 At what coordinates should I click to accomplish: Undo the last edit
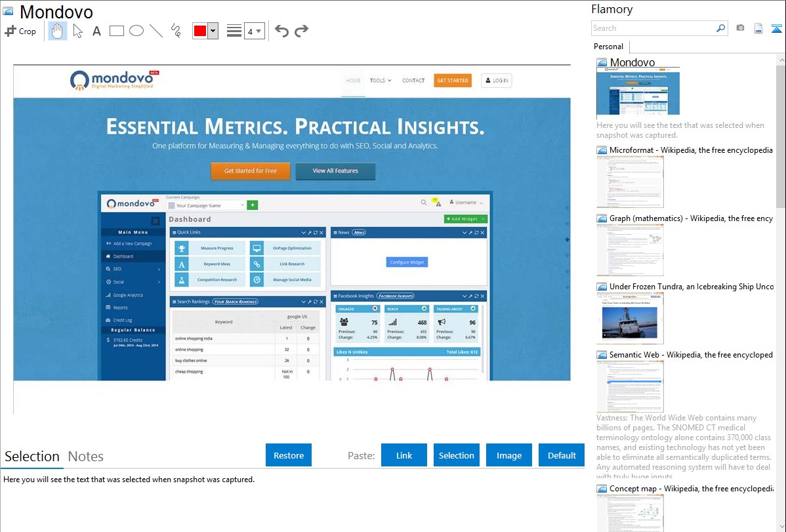281,31
